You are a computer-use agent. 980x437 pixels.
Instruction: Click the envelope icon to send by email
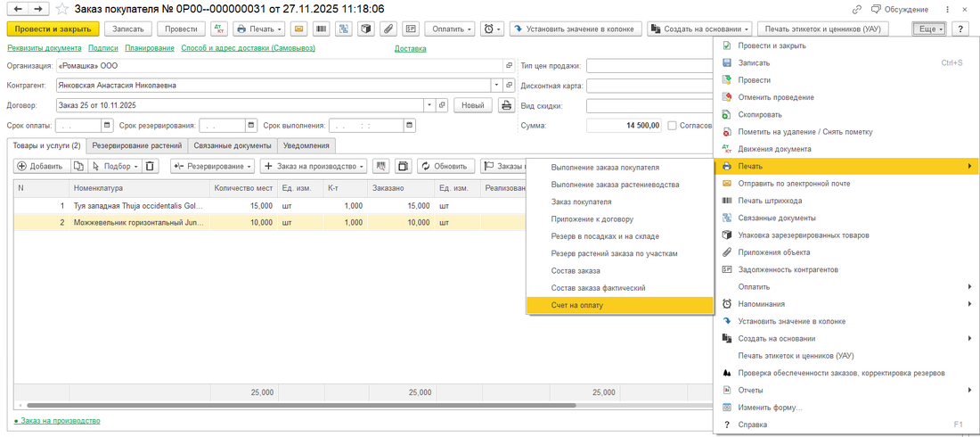click(298, 29)
